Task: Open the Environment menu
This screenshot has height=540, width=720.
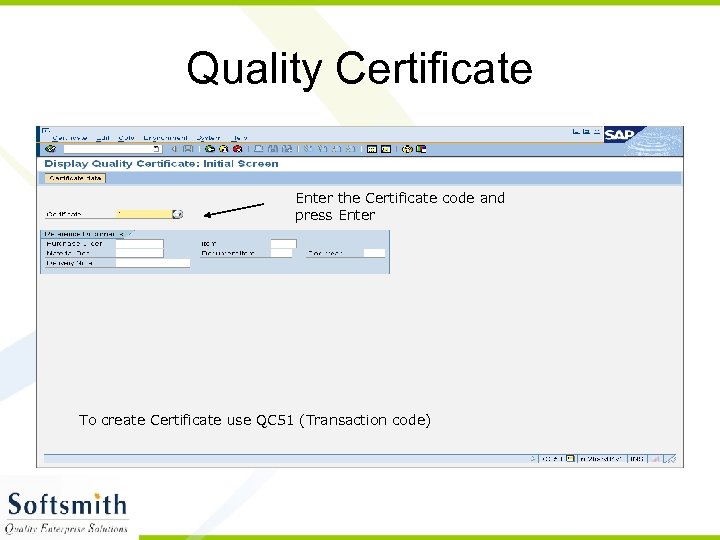Action: 165,138
